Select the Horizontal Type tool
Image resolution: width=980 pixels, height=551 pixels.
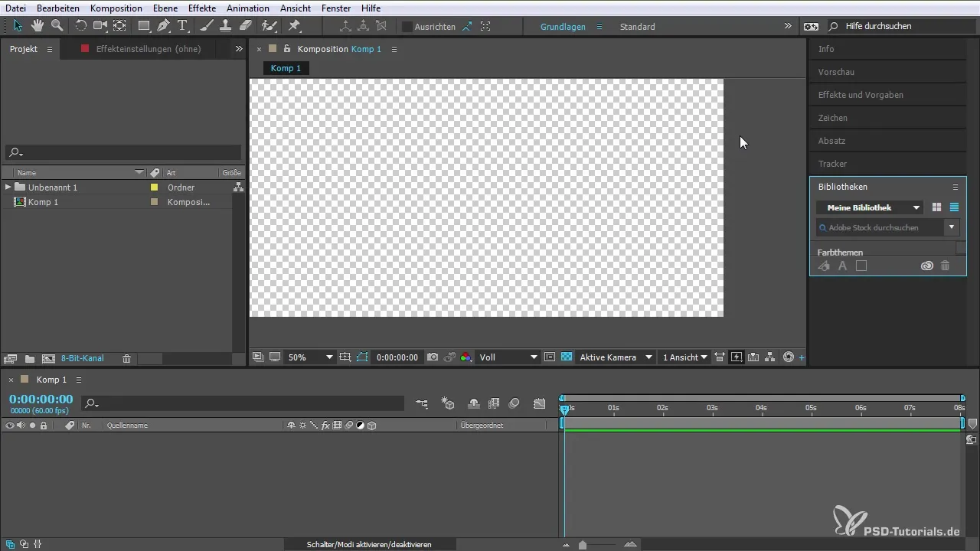(183, 26)
